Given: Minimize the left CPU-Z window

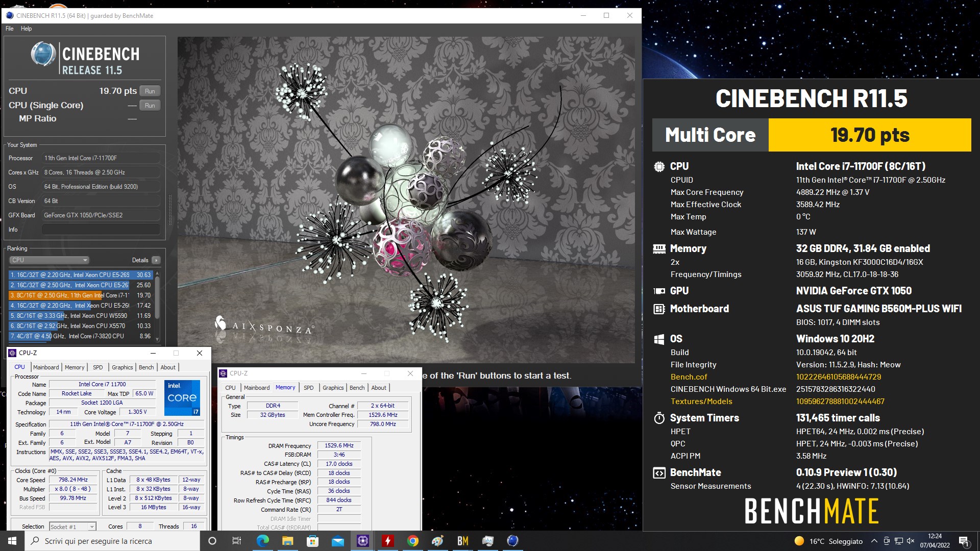Looking at the screenshot, I should tap(153, 353).
